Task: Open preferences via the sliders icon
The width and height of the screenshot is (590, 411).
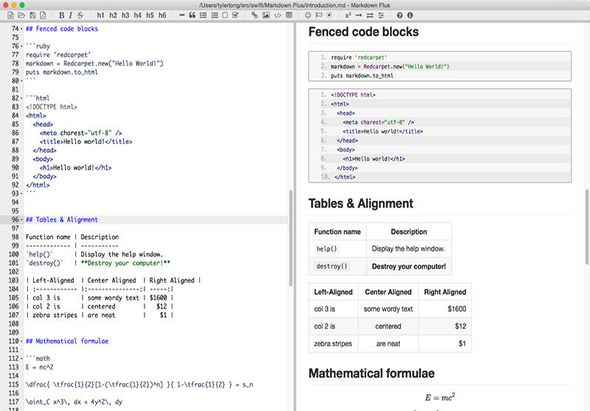Action: coord(381,15)
